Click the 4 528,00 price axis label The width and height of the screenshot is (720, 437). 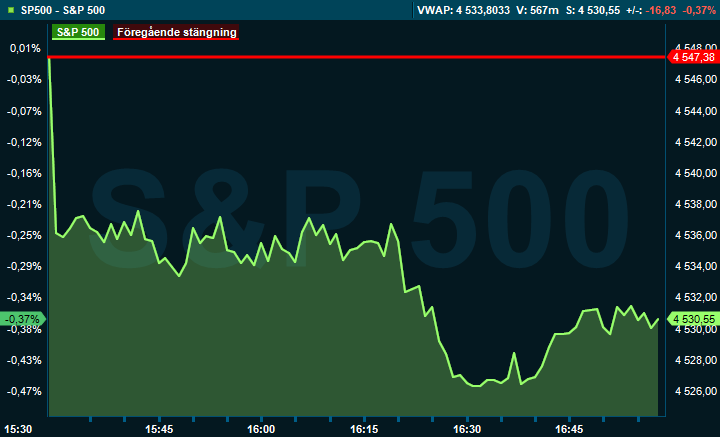(696, 360)
